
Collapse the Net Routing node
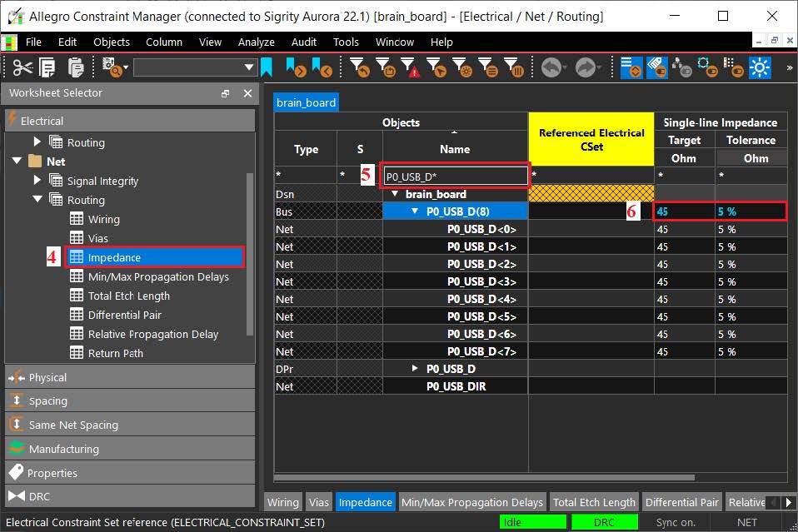(x=37, y=199)
